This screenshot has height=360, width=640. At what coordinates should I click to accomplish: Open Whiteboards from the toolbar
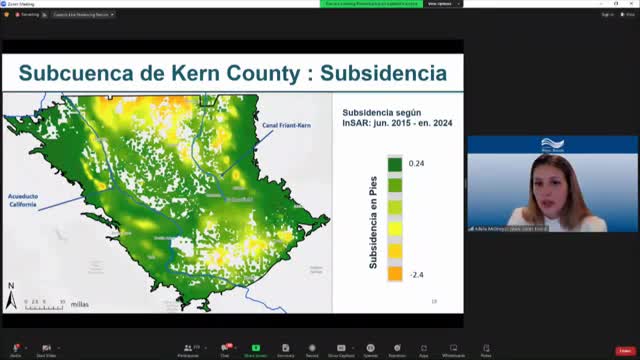(453, 350)
